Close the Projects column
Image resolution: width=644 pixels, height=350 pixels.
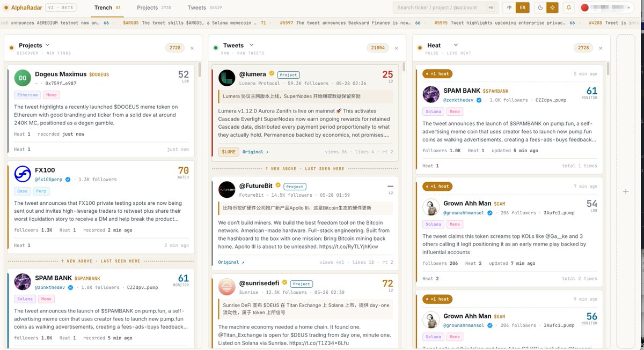[192, 48]
